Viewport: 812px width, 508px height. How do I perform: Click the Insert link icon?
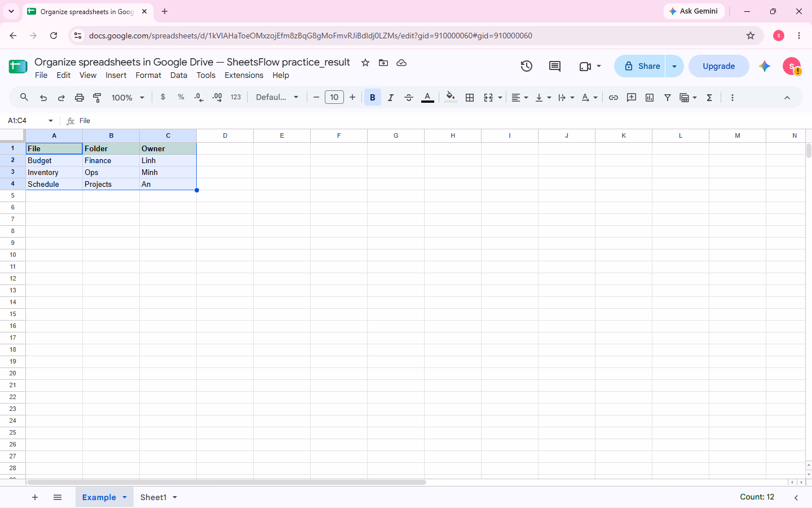(x=614, y=98)
